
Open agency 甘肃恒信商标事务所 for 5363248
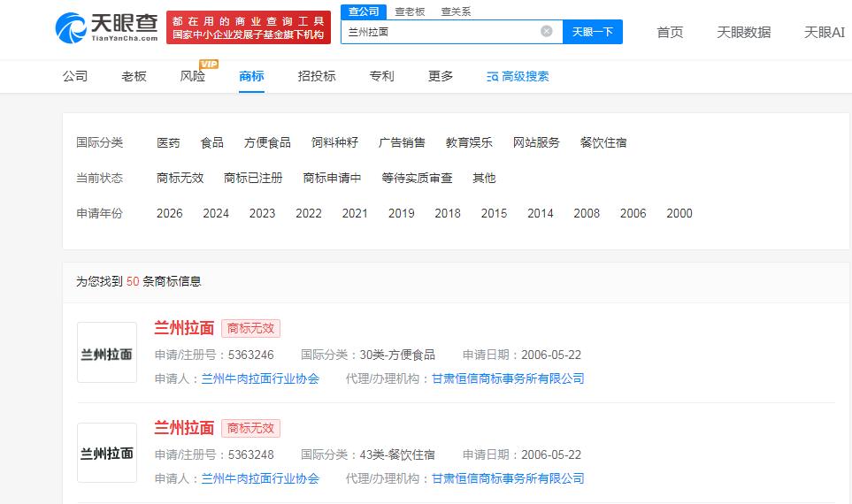click(x=508, y=479)
